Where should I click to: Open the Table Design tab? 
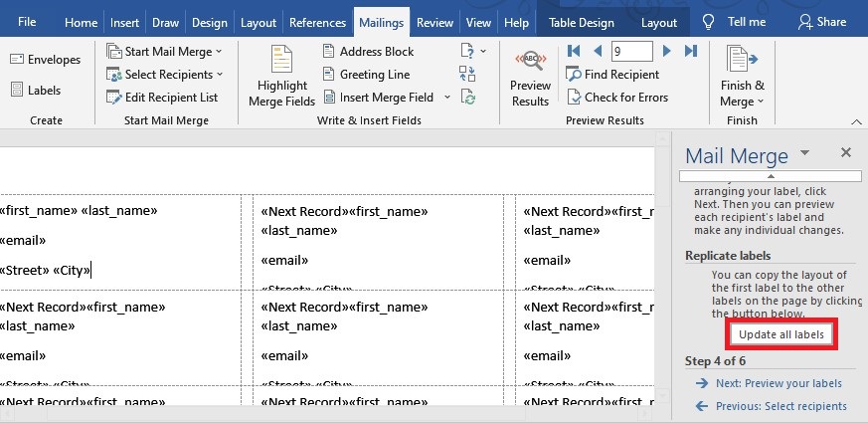[x=582, y=23]
